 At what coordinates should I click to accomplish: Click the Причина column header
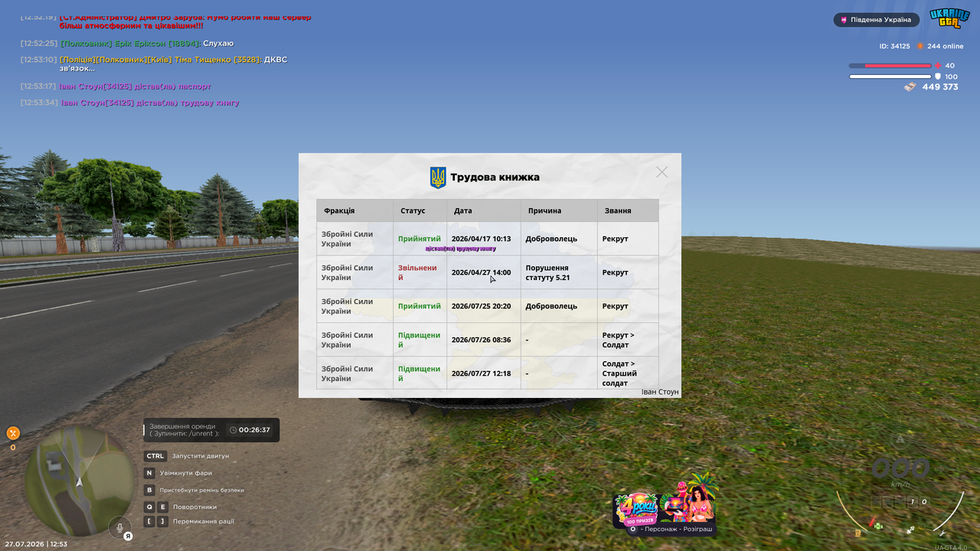559,210
